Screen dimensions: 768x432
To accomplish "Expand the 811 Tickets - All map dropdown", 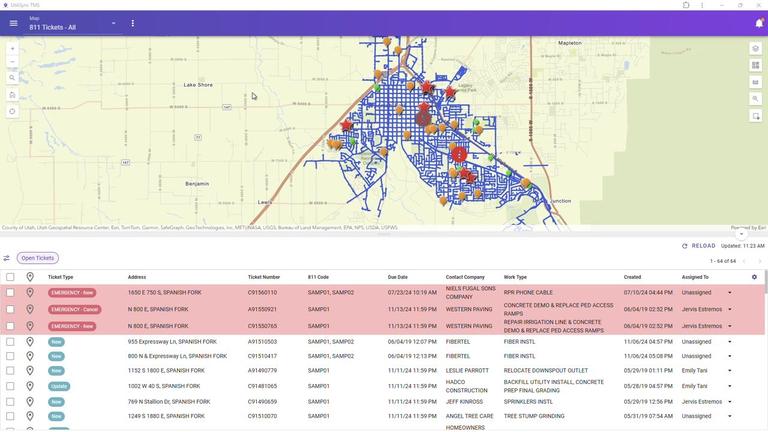I will click(113, 23).
